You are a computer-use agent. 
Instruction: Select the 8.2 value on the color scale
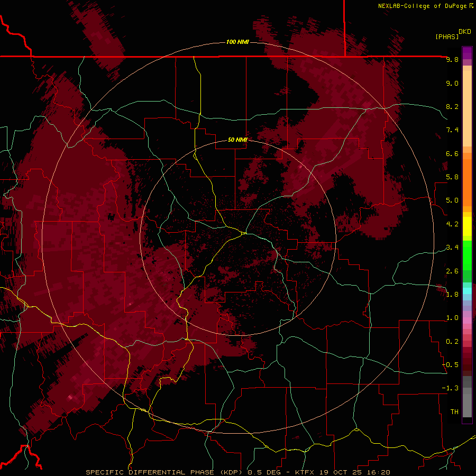[x=452, y=106]
